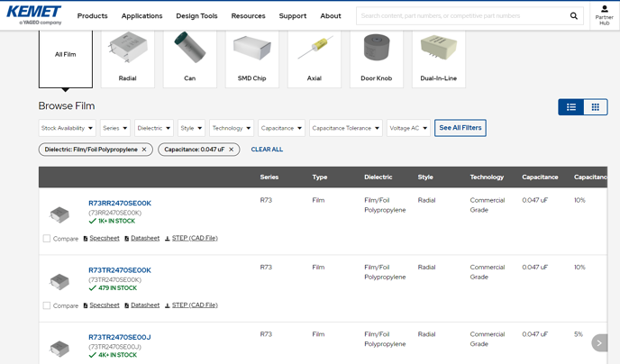Click the Dielectric column header
This screenshot has width=620, height=364.
378,177
